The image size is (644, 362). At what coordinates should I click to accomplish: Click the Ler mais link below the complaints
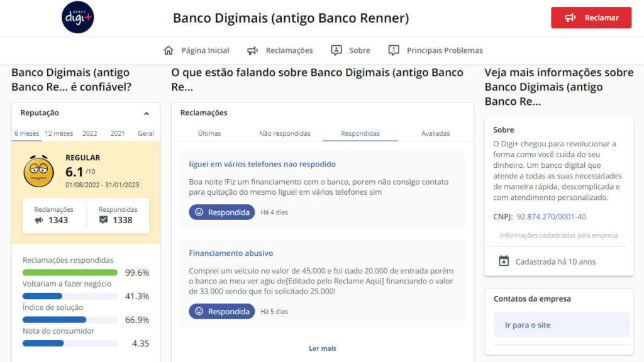[x=322, y=348]
